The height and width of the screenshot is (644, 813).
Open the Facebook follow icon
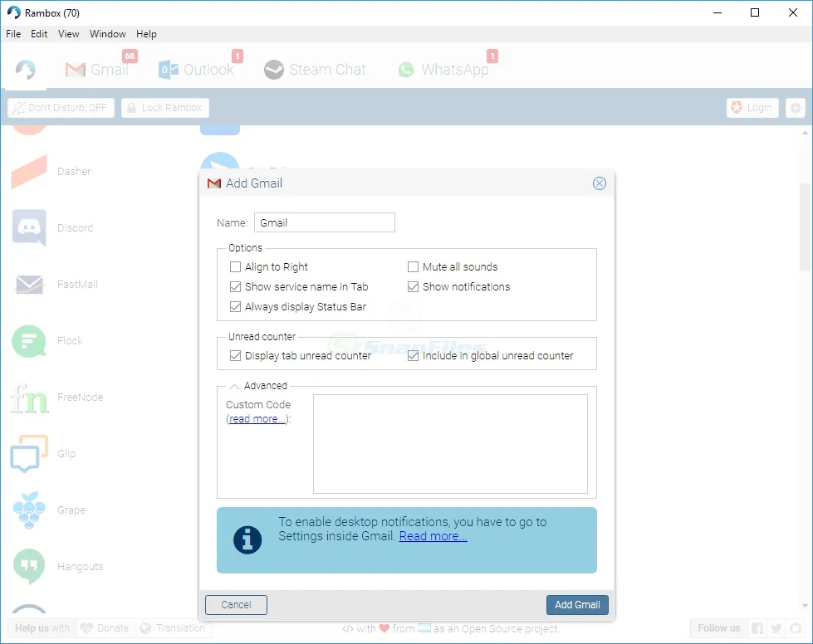757,628
